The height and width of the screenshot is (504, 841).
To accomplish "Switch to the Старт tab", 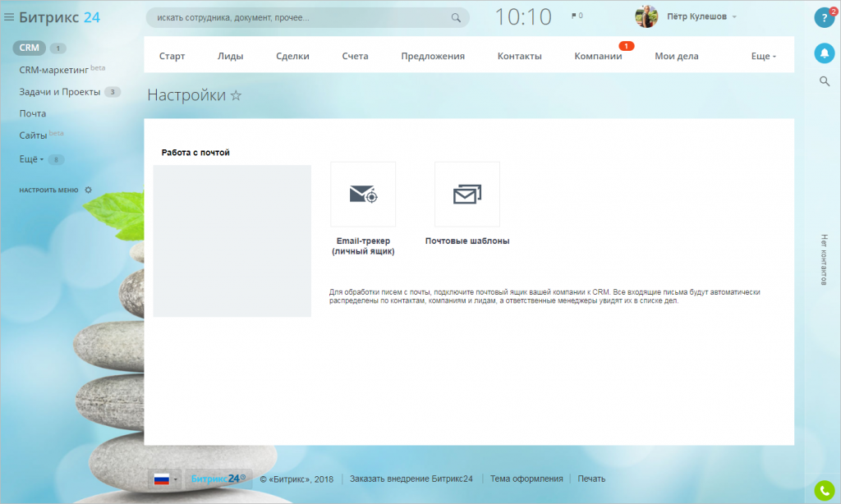I will click(172, 56).
